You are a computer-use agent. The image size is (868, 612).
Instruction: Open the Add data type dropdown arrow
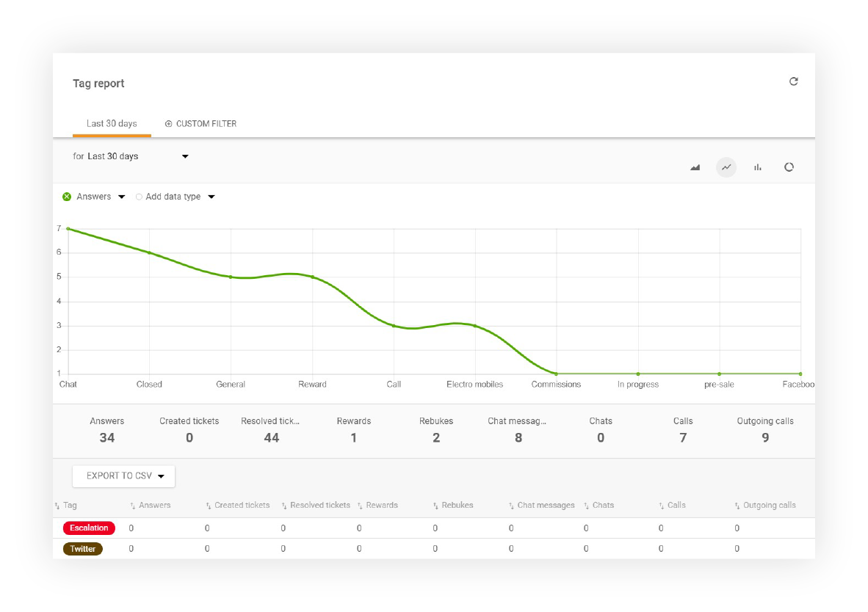point(211,197)
